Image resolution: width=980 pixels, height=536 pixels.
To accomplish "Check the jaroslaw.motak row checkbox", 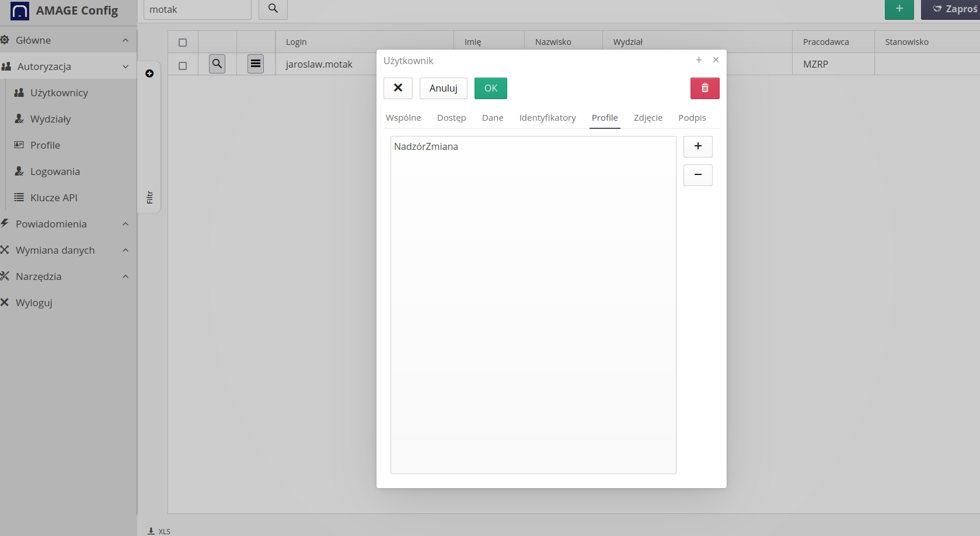I will point(183,66).
